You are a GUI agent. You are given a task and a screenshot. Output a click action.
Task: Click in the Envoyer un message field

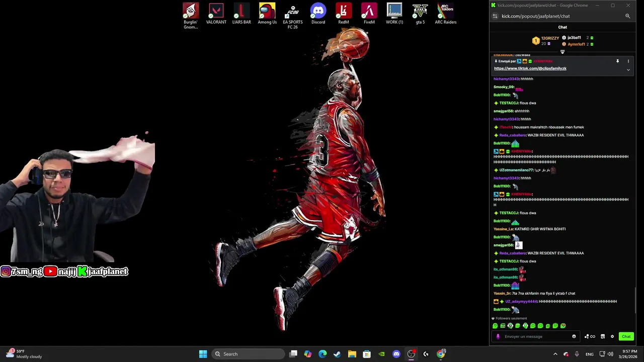click(x=536, y=336)
